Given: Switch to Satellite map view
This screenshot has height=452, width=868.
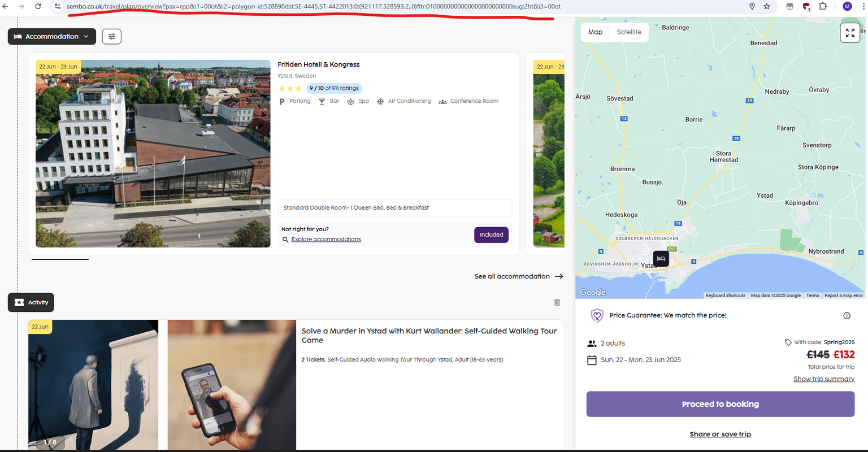Looking at the screenshot, I should [629, 32].
